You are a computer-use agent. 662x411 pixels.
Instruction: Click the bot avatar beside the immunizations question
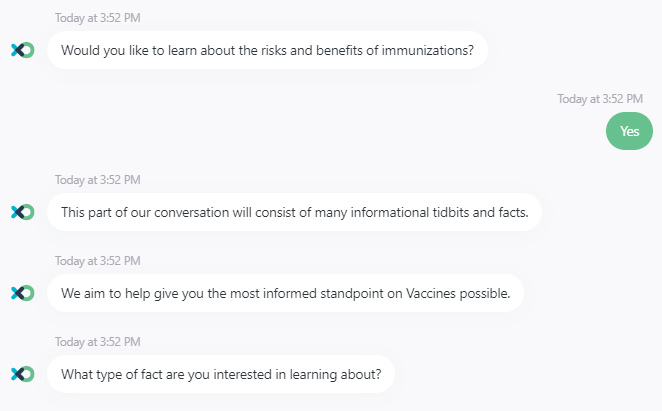tap(22, 50)
